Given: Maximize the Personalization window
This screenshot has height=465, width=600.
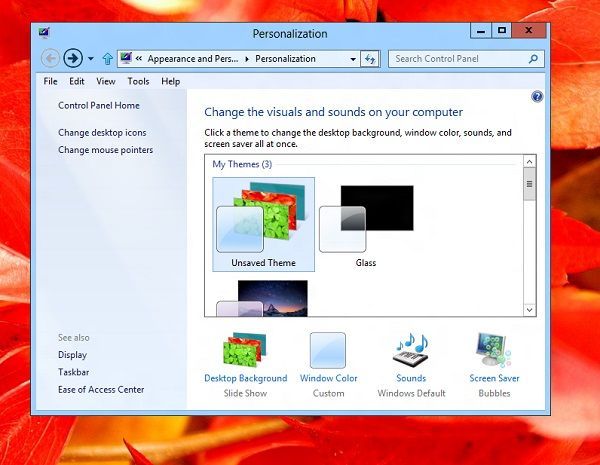Looking at the screenshot, I should pos(502,31).
